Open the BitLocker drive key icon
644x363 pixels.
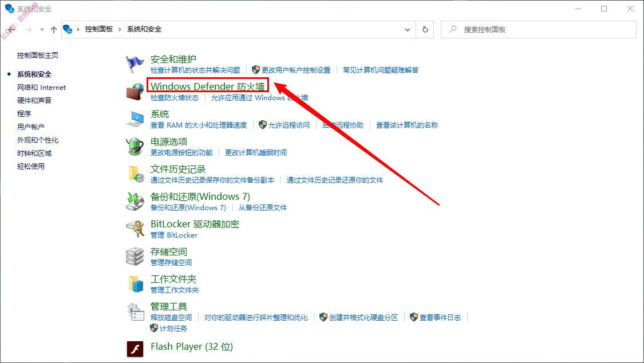pos(135,229)
